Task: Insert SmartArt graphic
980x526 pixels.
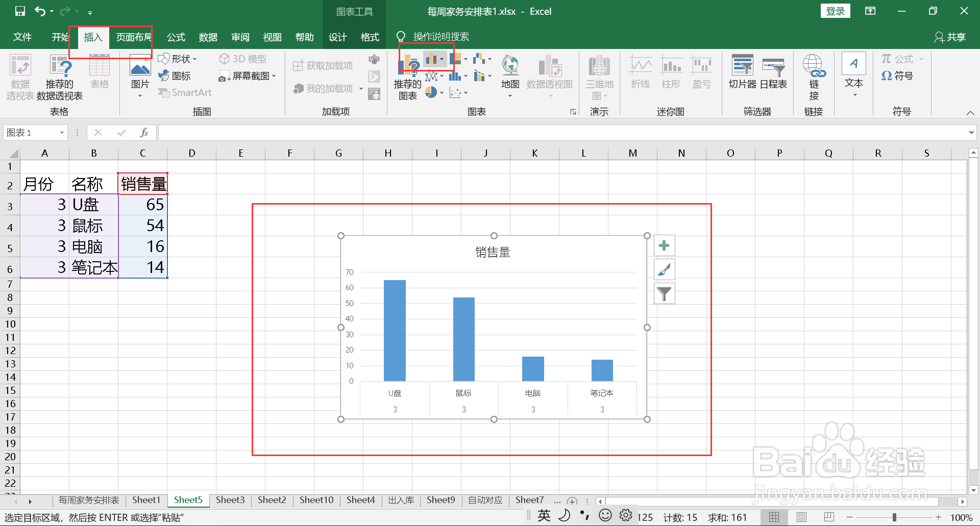Action: pos(185,92)
